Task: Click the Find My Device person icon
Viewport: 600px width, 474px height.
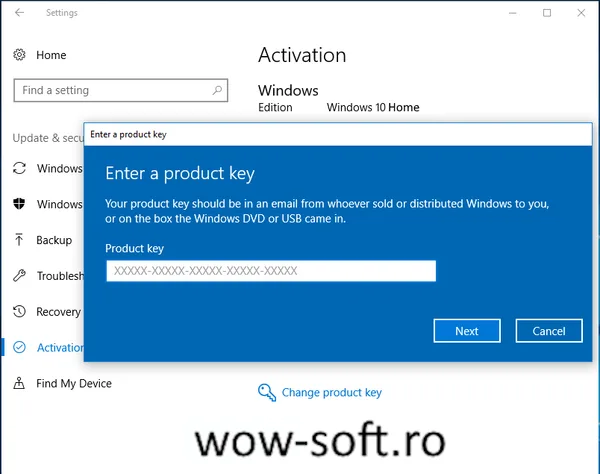Action: pos(19,383)
